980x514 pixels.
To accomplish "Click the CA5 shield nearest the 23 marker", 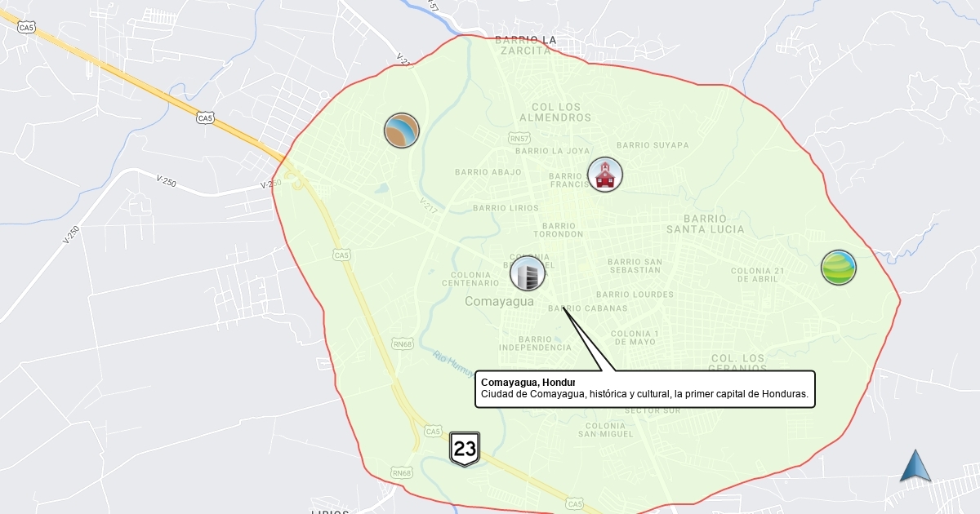I will [x=431, y=430].
